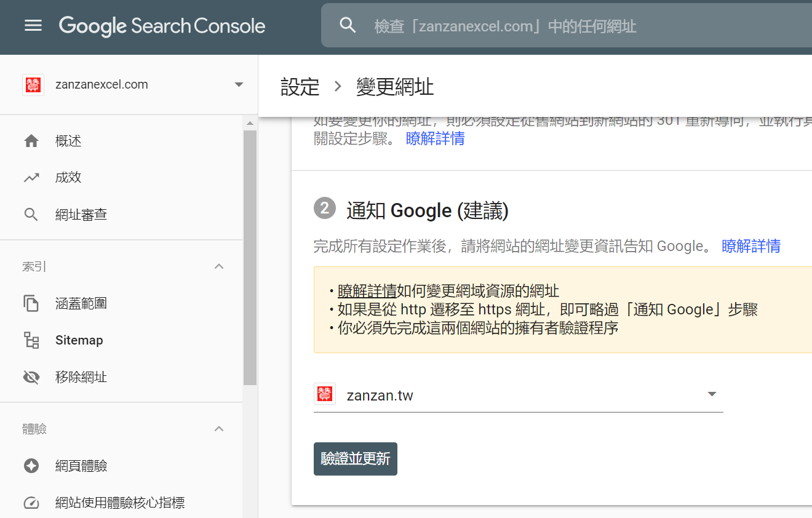The width and height of the screenshot is (812, 518).
Task: Collapse the 索引 section
Action: (219, 266)
